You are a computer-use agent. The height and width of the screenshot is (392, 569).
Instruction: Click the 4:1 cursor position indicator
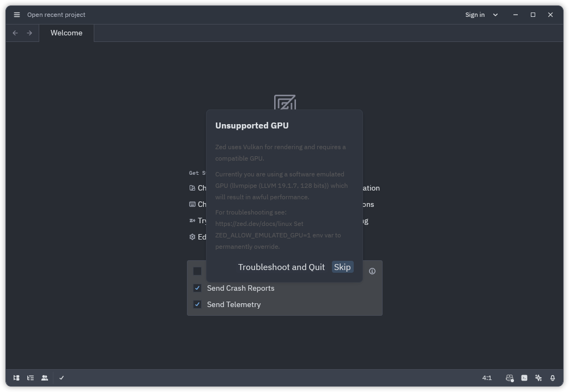487,378
